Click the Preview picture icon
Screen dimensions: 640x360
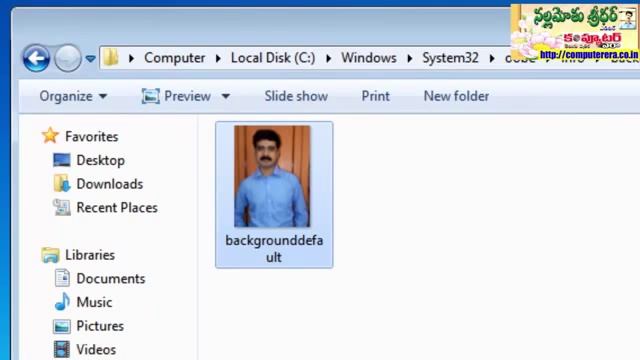click(150, 96)
